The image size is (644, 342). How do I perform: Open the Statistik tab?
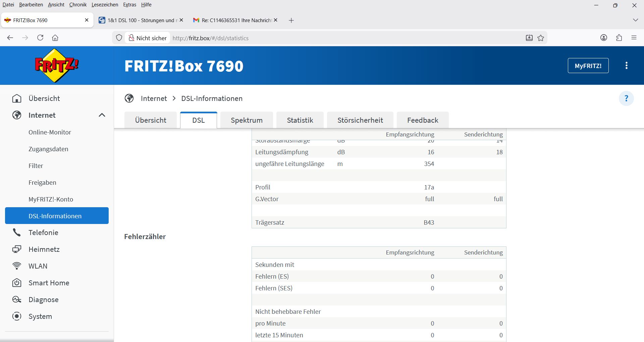(300, 120)
